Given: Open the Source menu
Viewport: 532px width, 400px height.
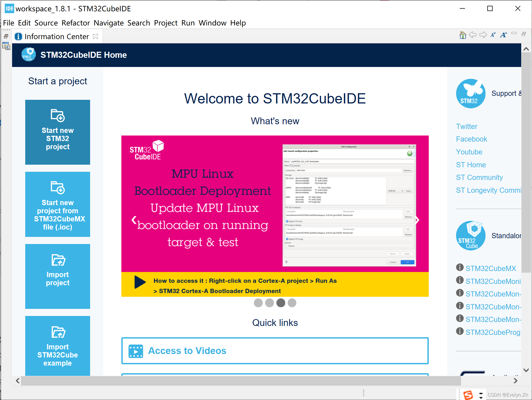Looking at the screenshot, I should click(46, 23).
